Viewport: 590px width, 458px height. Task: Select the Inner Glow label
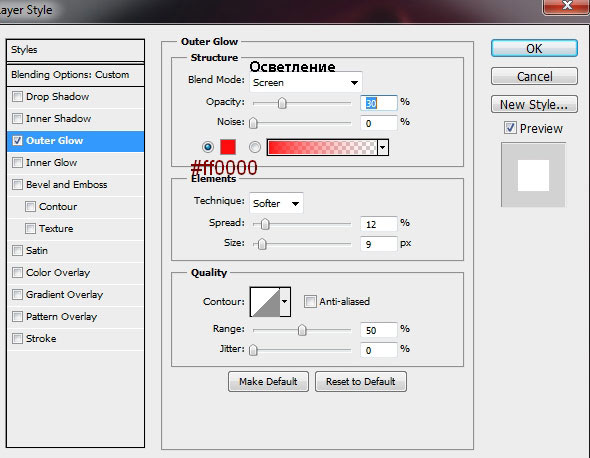(x=52, y=163)
